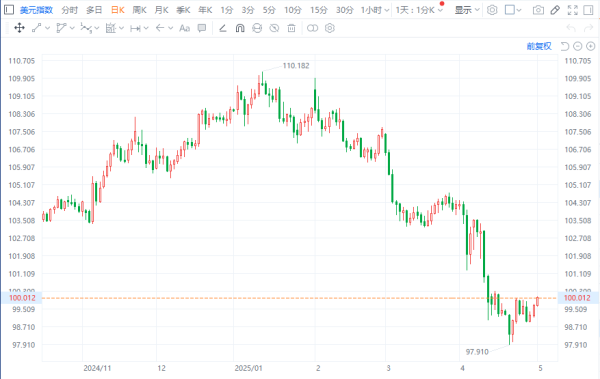This screenshot has height=379, width=600.
Task: Select the Aa text annotation tool
Action: 184,28
